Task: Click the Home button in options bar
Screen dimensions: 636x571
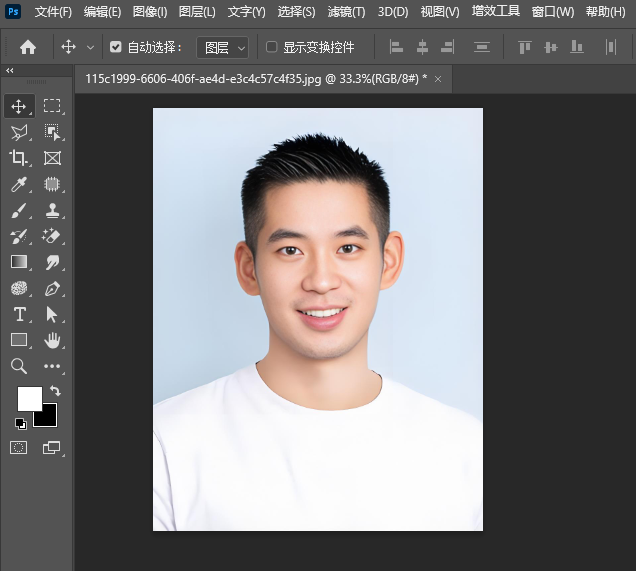Action: click(x=28, y=47)
